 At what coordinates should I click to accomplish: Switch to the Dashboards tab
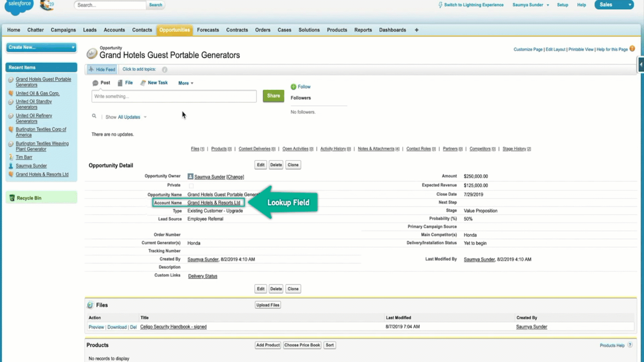[392, 30]
